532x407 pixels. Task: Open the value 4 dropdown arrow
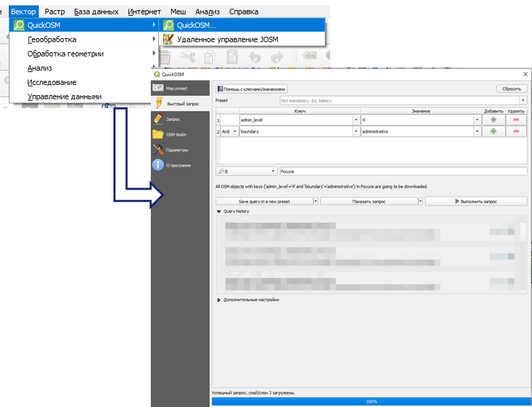coord(478,120)
